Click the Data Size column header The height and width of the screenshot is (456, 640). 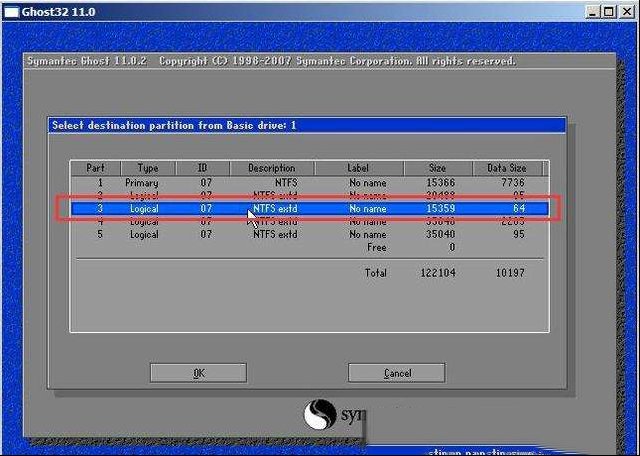507,168
